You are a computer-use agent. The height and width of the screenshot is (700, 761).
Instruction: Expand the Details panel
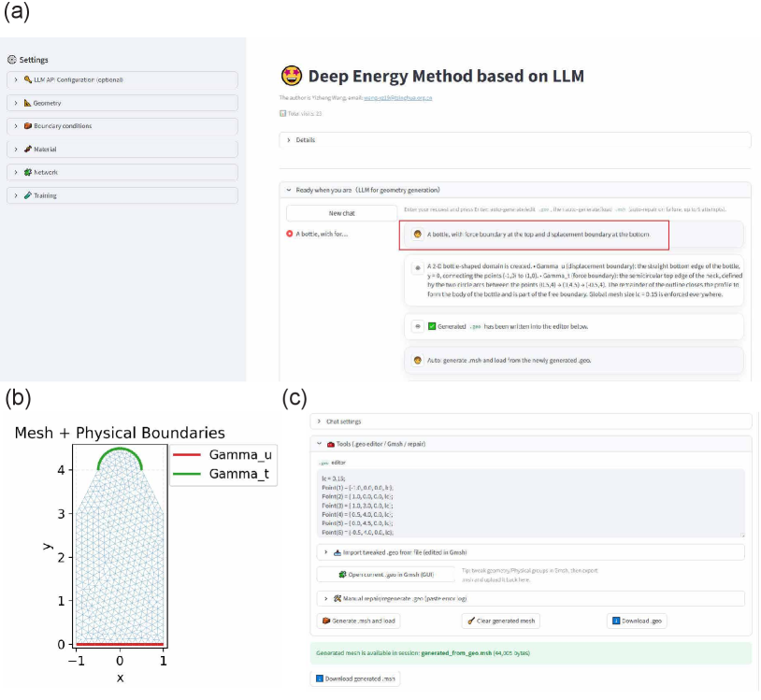coord(515,139)
